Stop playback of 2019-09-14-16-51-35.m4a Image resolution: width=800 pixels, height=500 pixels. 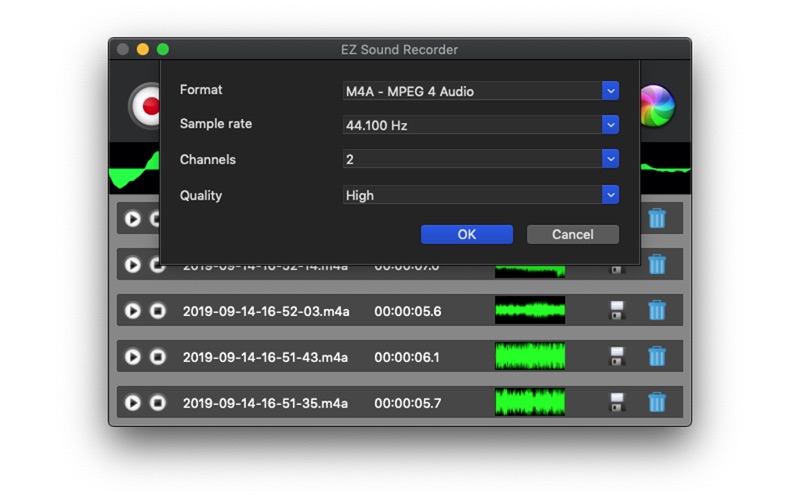click(x=158, y=403)
